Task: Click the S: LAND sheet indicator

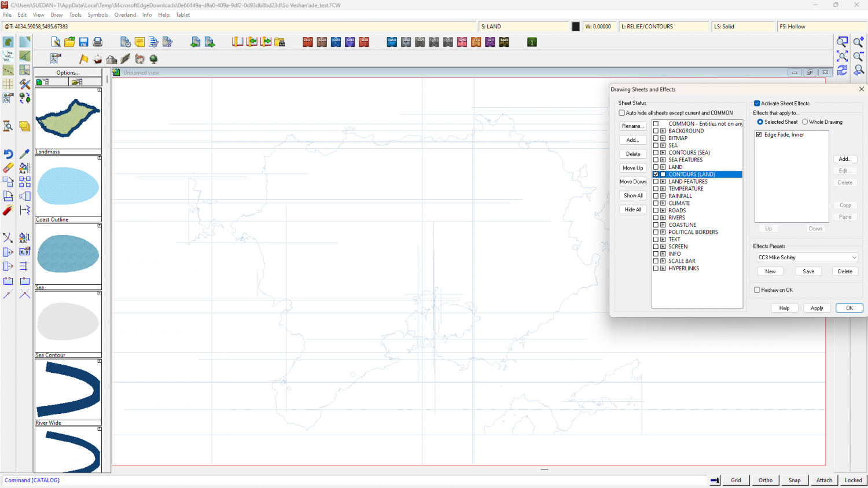Action: [x=524, y=27]
